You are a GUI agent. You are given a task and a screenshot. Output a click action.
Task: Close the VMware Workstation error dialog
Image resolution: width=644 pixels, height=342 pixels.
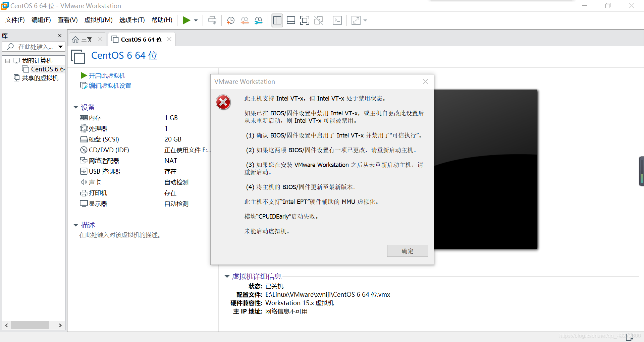pyautogui.click(x=425, y=81)
